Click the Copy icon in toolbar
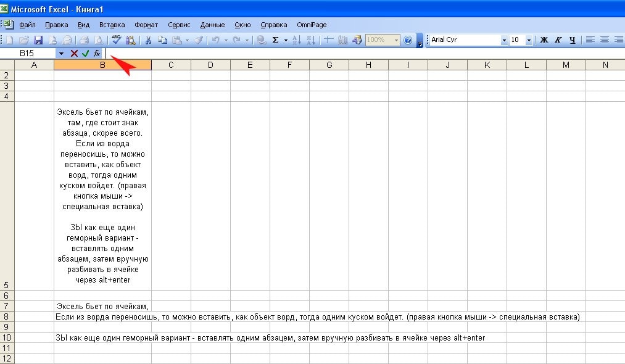The width and height of the screenshot is (625, 364). pyautogui.click(x=162, y=40)
